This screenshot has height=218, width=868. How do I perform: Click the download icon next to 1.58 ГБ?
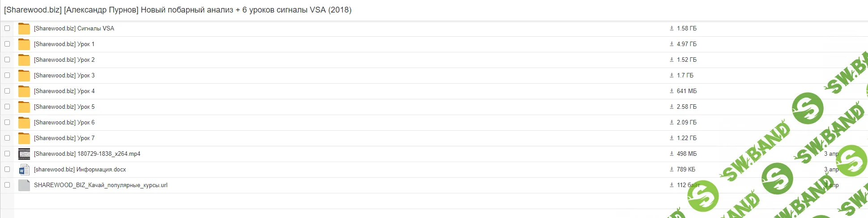click(x=672, y=28)
